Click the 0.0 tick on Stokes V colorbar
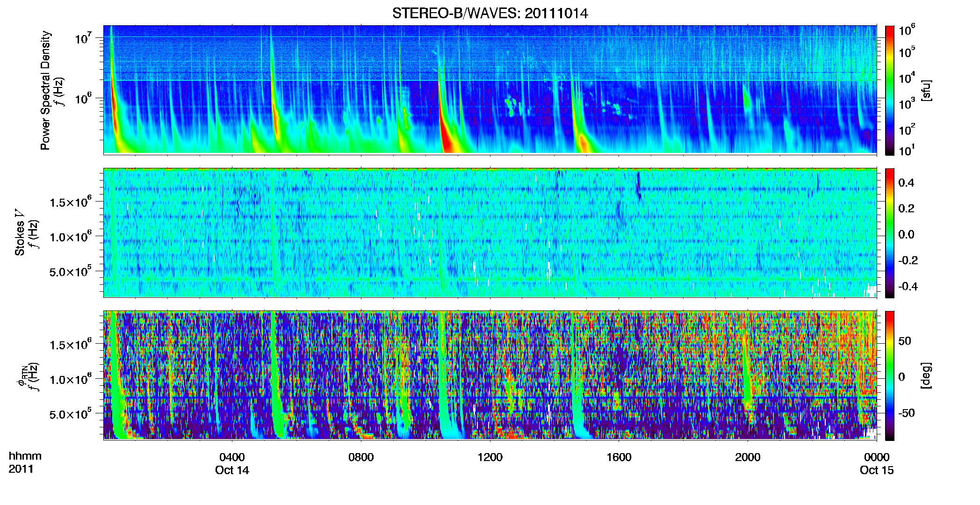Image resolution: width=980 pixels, height=505 pixels. 906,234
